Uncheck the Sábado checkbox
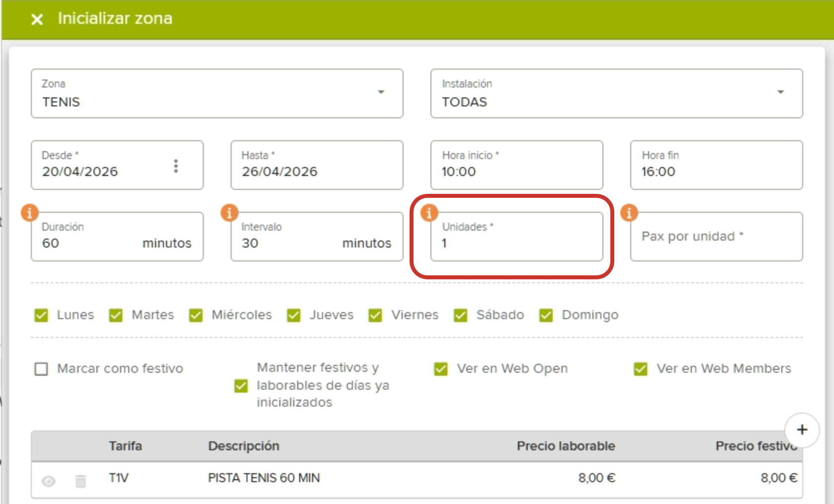Viewport: 834px width, 504px height. (461, 315)
